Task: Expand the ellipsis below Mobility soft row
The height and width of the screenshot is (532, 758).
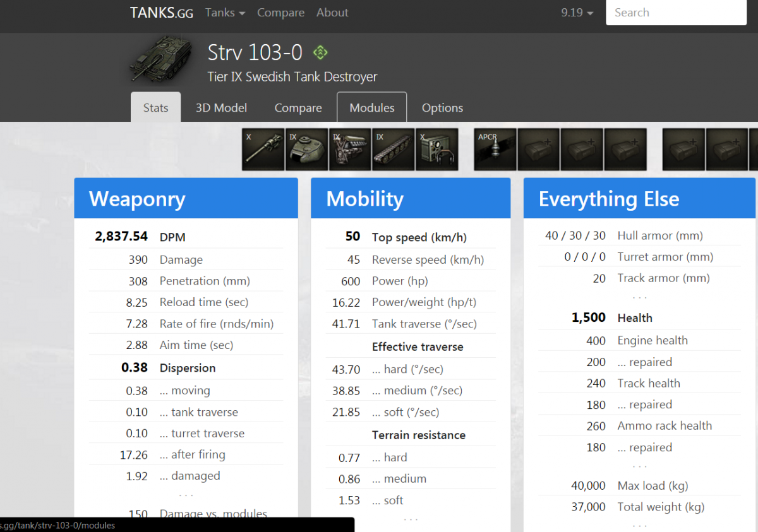Action: coord(411,519)
